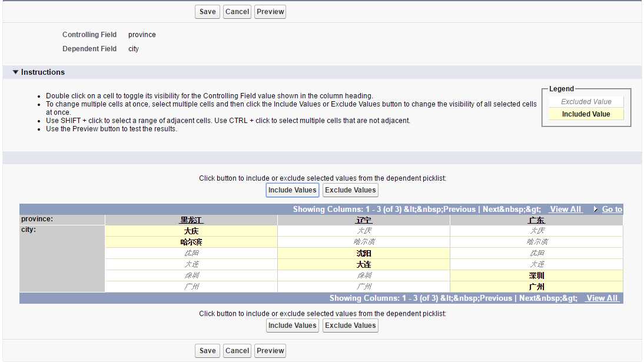Click Previous in the table header bar
This screenshot has width=644, height=362.
(x=459, y=209)
